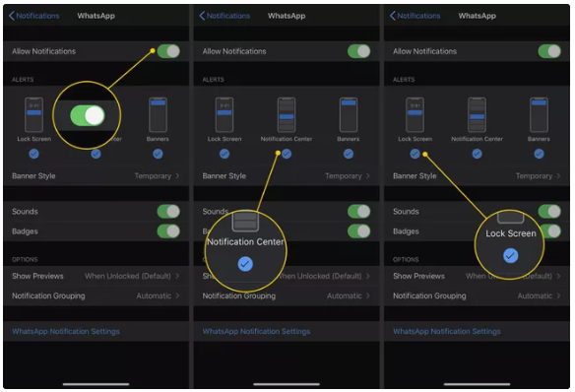575x392 pixels.
Task: Disable Allow Notifications in left screenshot
Action: pyautogui.click(x=168, y=51)
